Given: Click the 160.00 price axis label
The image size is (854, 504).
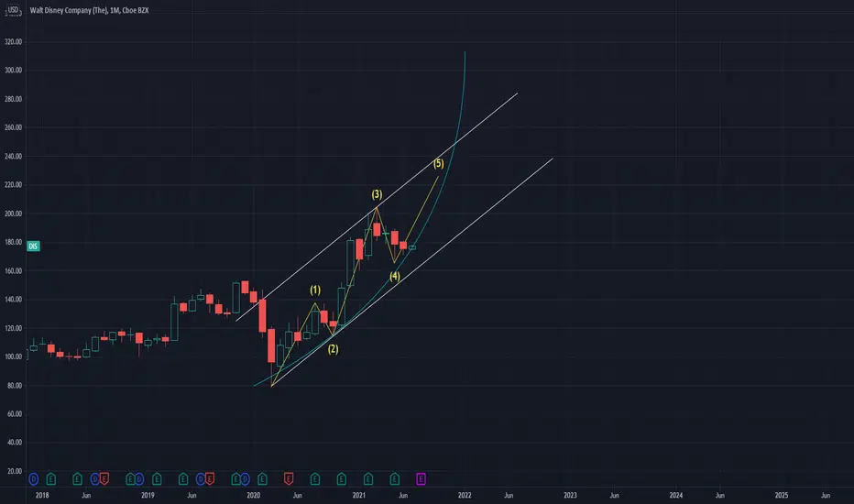Looking at the screenshot, I should [14, 271].
